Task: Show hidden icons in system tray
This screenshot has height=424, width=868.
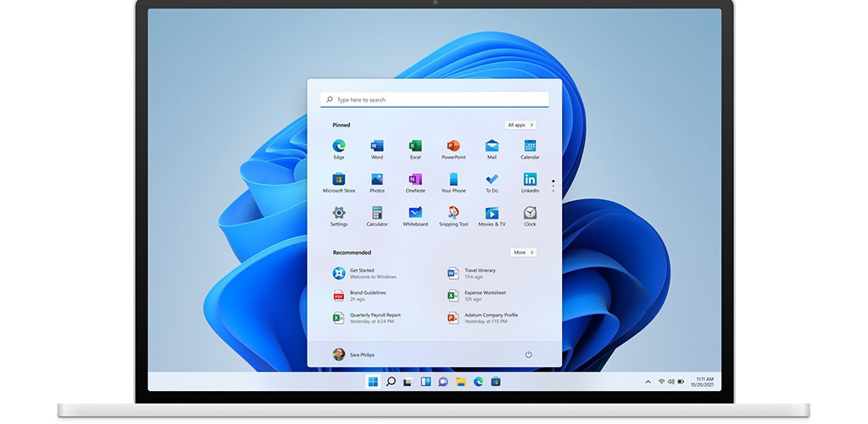Action: click(648, 382)
